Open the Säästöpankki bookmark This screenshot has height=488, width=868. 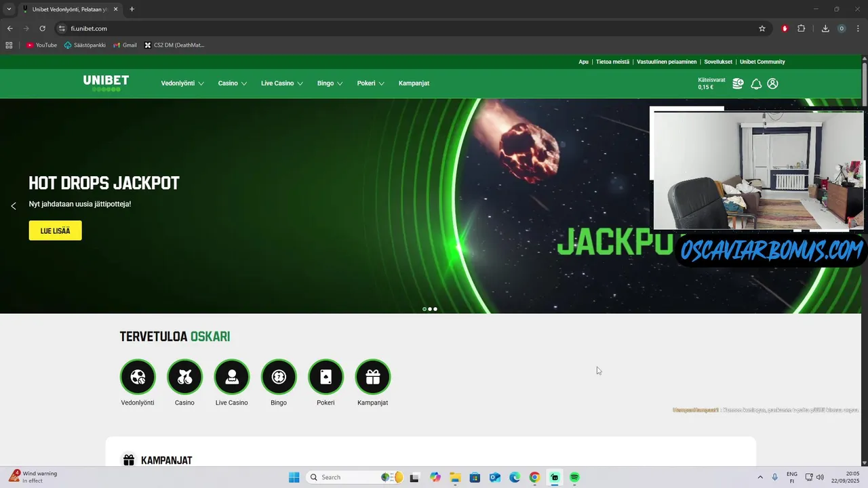[x=85, y=45]
